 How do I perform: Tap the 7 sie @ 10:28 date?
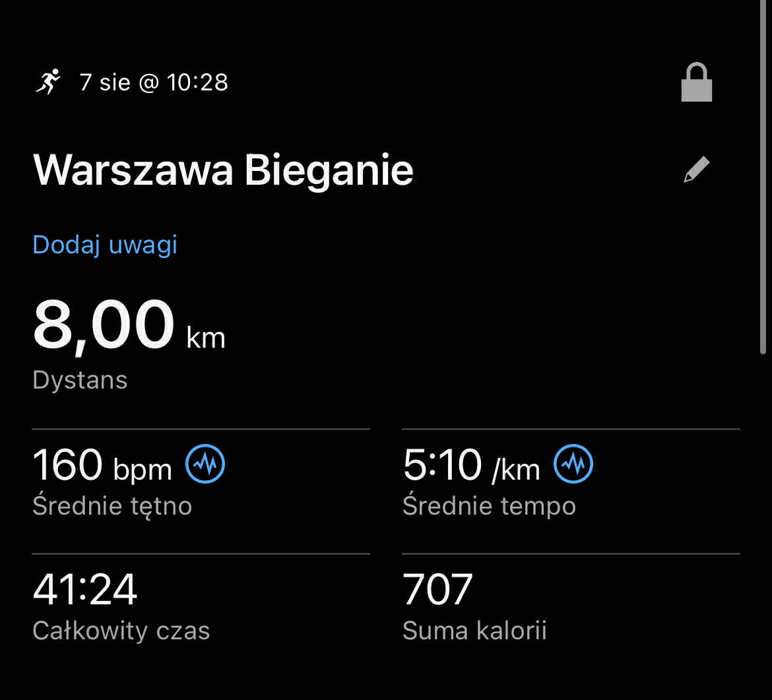coord(154,82)
